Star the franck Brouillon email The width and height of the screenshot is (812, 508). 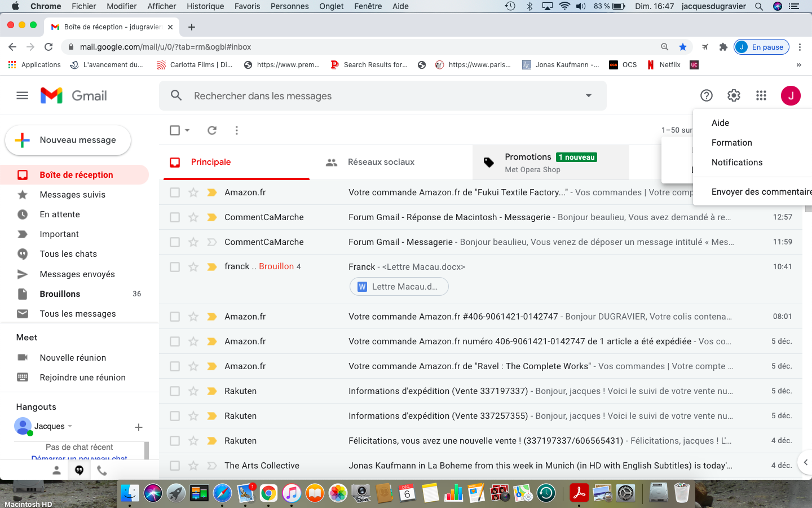coord(193,267)
